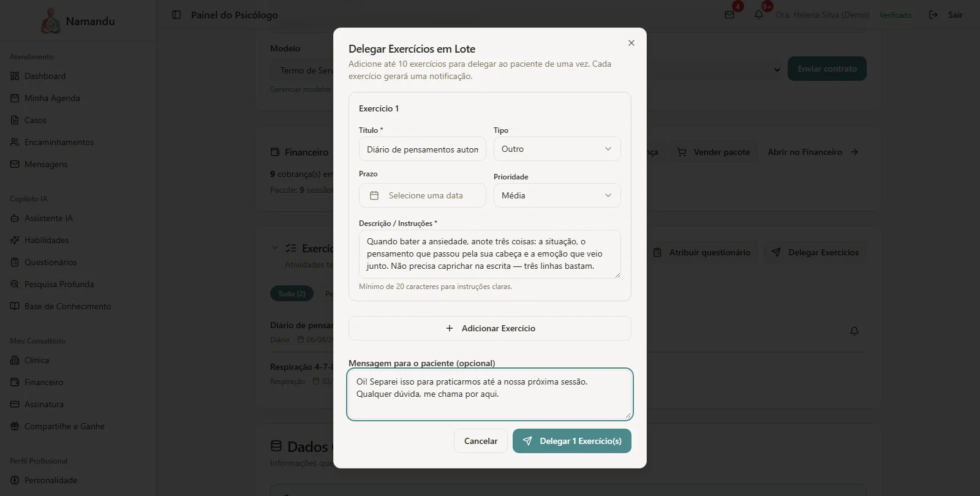Click Adicionar Exercício button
Image resolution: width=980 pixels, height=496 pixels.
click(x=490, y=328)
